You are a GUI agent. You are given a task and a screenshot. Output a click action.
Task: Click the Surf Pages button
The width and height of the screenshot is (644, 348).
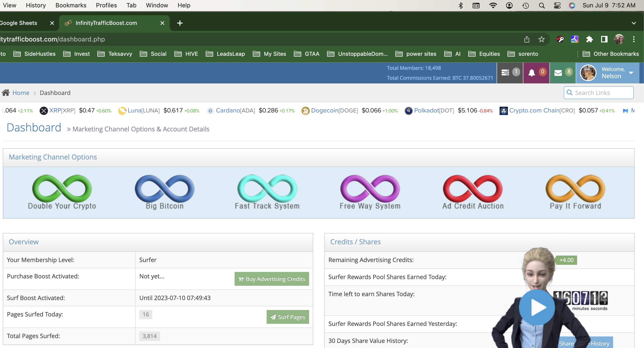[x=287, y=317]
